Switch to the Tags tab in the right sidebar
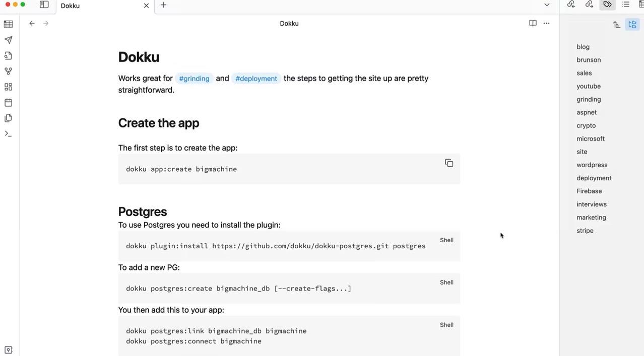644x356 pixels. tap(607, 5)
